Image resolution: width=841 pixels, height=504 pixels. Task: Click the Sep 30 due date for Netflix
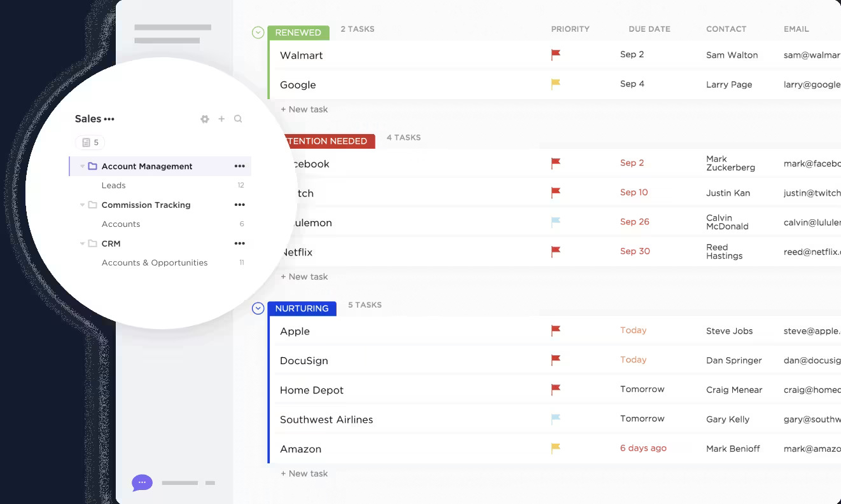tap(635, 251)
